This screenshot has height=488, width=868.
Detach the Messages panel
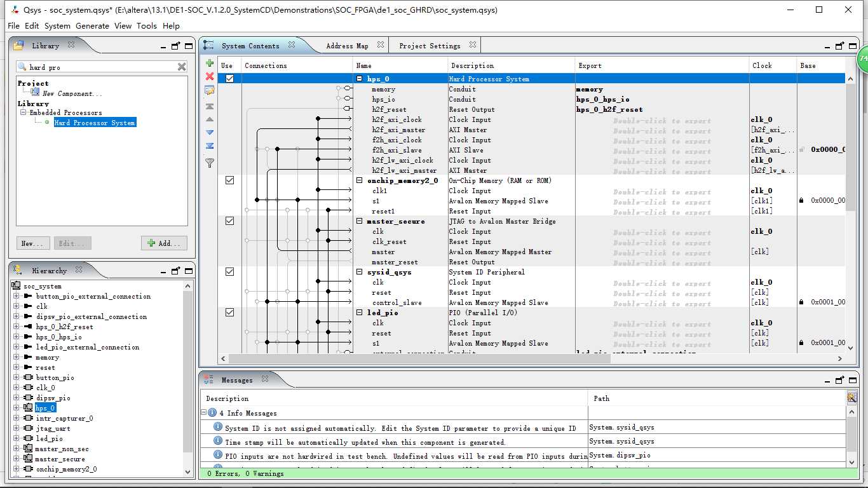tap(840, 380)
